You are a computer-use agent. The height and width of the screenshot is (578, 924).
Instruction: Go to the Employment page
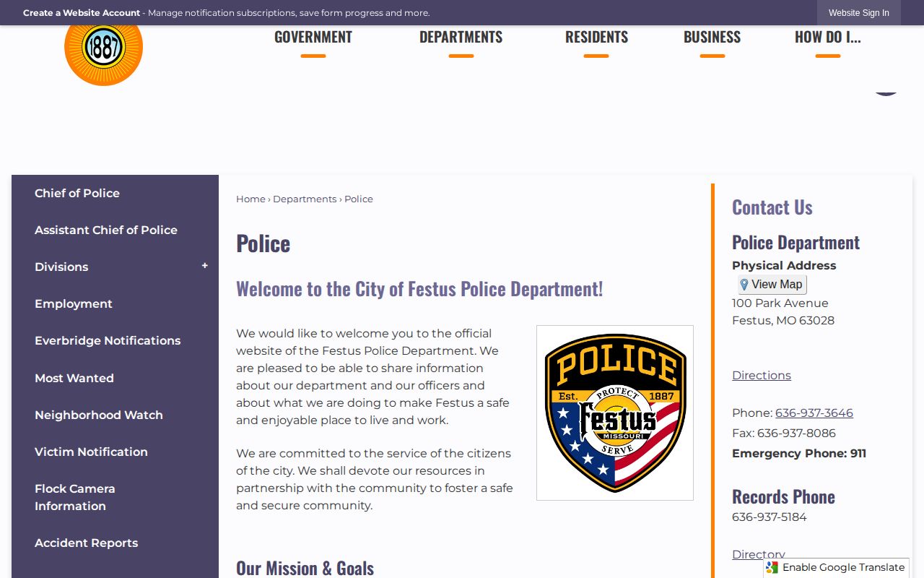(74, 303)
